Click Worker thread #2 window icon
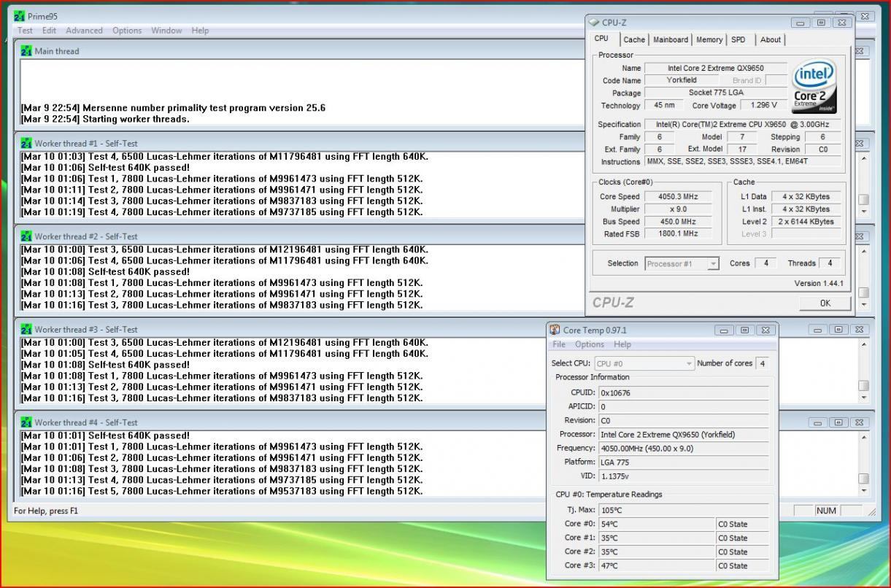This screenshot has width=891, height=588. click(26, 236)
